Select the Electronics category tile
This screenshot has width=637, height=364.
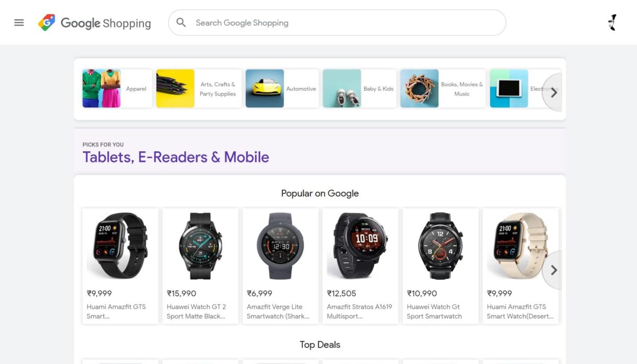pyautogui.click(x=523, y=89)
